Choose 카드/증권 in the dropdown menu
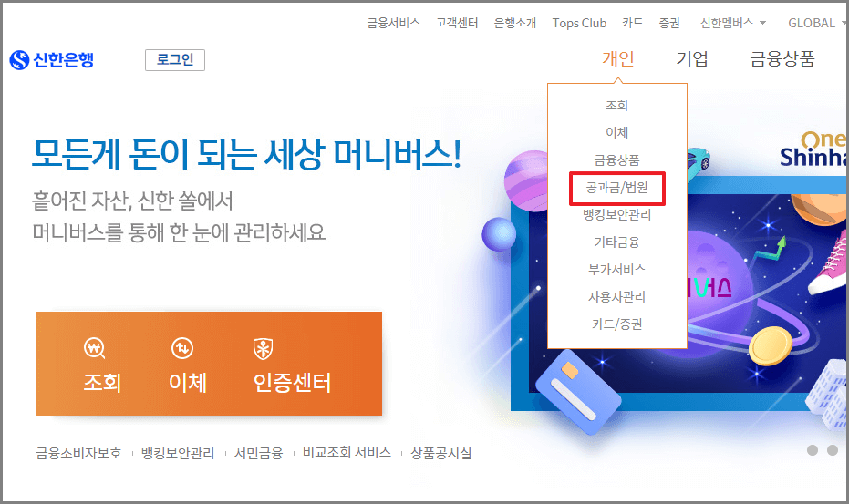Viewport: 849px width, 504px height. (616, 324)
